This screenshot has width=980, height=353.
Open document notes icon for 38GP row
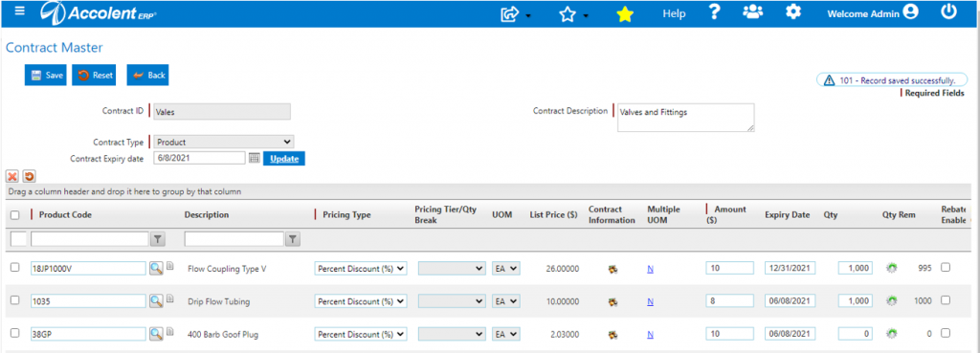[169, 332]
